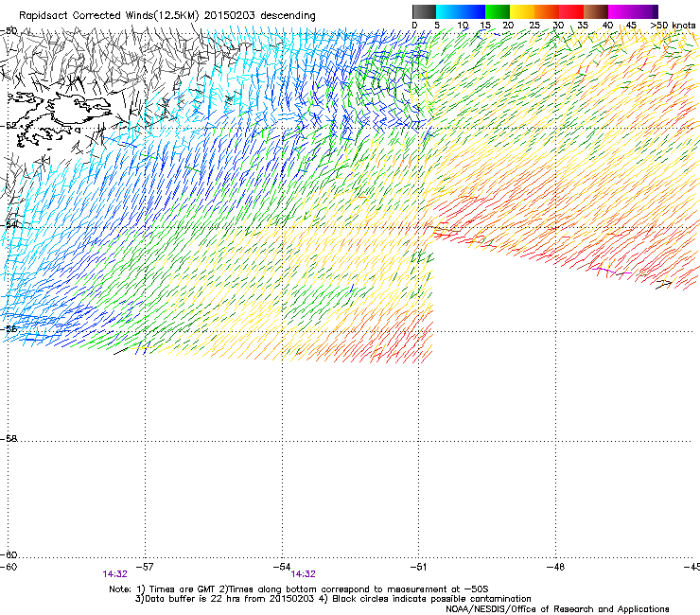This screenshot has width=700, height=615.
Task: Pick the magenta 40–45 knots legend segment
Action: click(x=621, y=11)
